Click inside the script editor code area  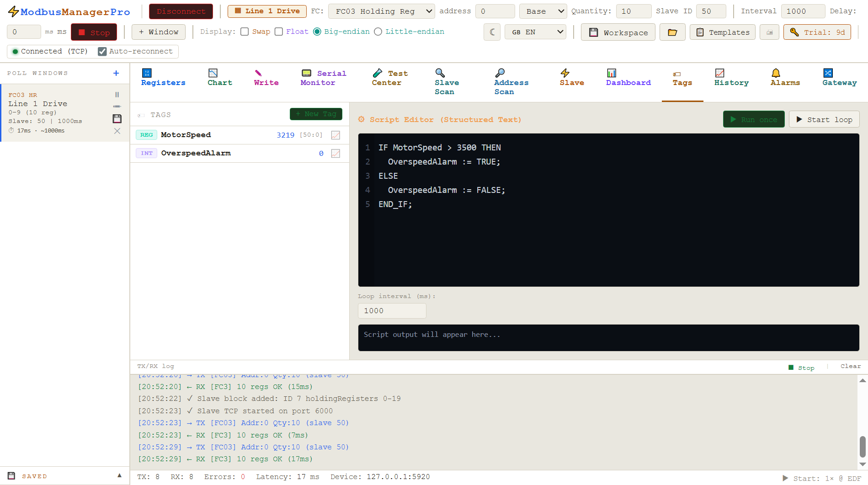click(608, 210)
